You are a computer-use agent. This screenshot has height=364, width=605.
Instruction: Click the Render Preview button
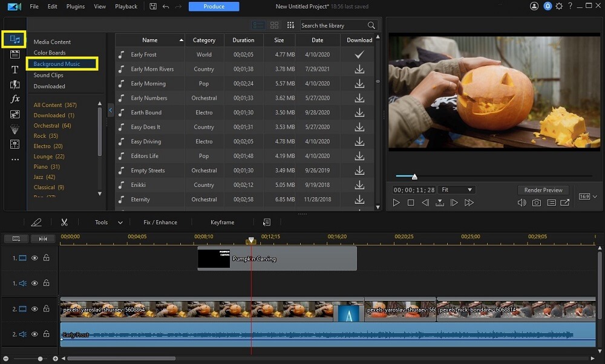543,190
